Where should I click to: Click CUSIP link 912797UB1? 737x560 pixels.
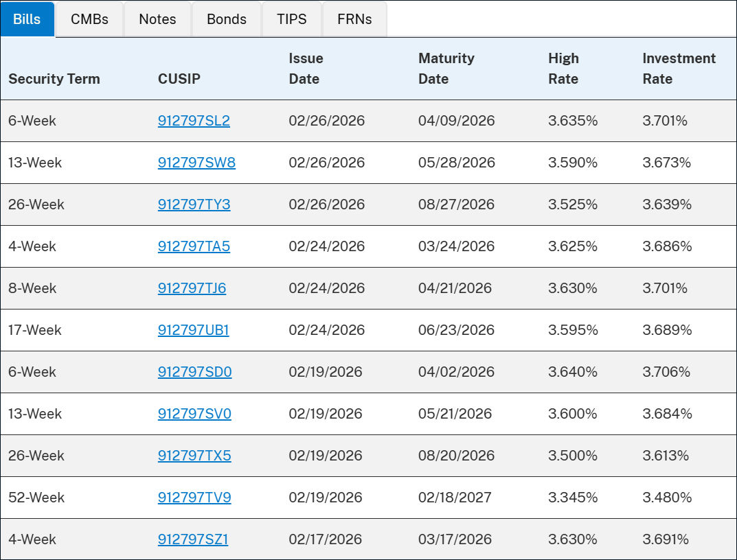[193, 330]
